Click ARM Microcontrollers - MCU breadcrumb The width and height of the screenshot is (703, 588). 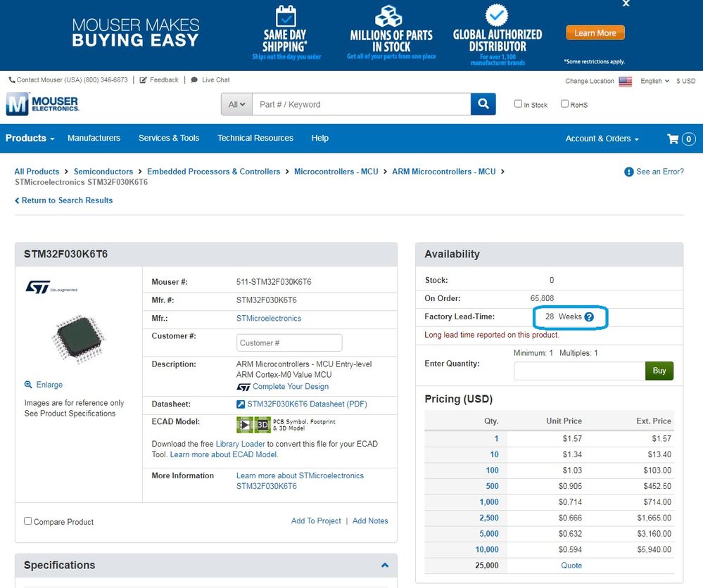click(x=444, y=172)
